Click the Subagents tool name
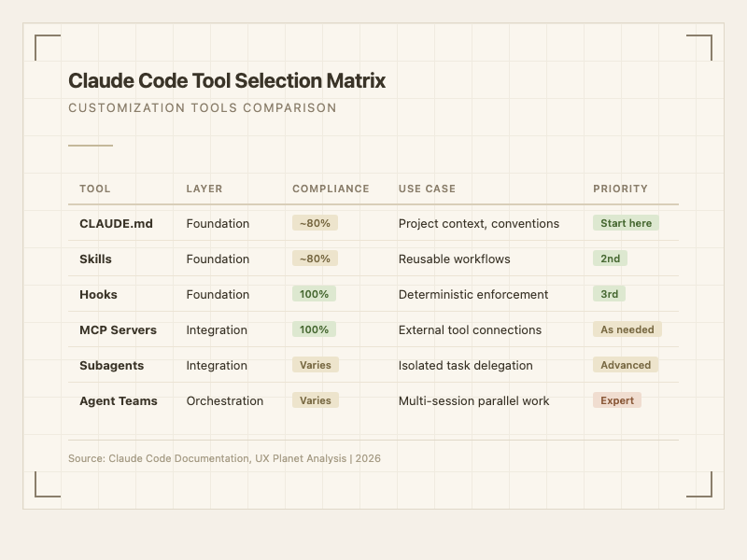The image size is (747, 560). click(111, 366)
